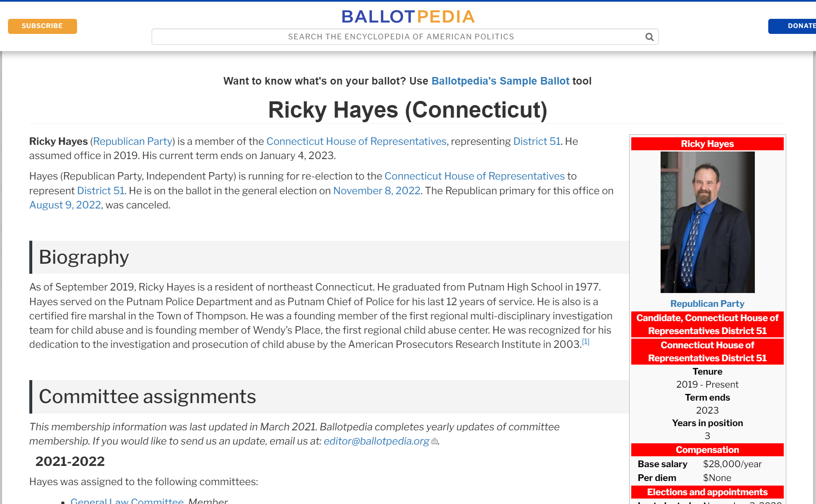Click the Committee assignments section heading
This screenshot has height=504, width=816.
(147, 396)
